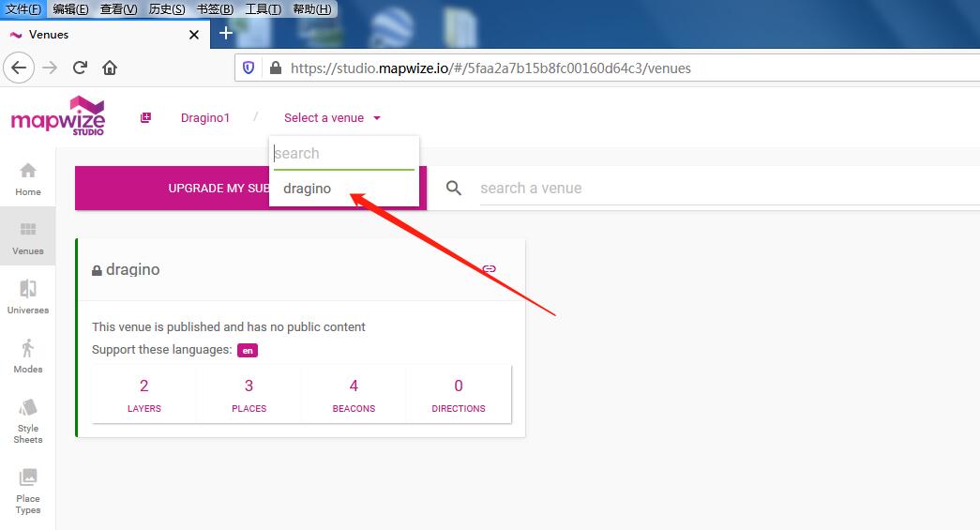
Task: Focus the dropdown search field
Action: (344, 154)
